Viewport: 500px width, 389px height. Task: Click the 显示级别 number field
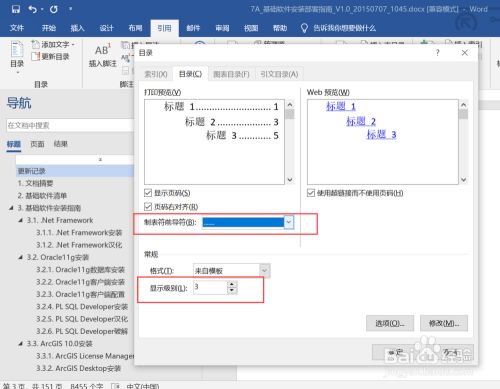pos(210,287)
